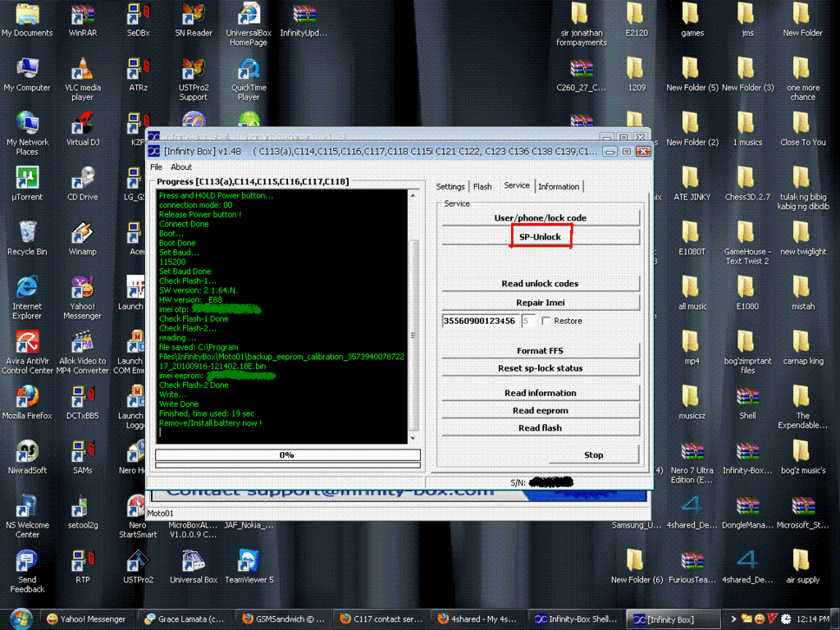The height and width of the screenshot is (630, 840).
Task: Open the WinRAR desktop shortcut
Action: [x=82, y=16]
